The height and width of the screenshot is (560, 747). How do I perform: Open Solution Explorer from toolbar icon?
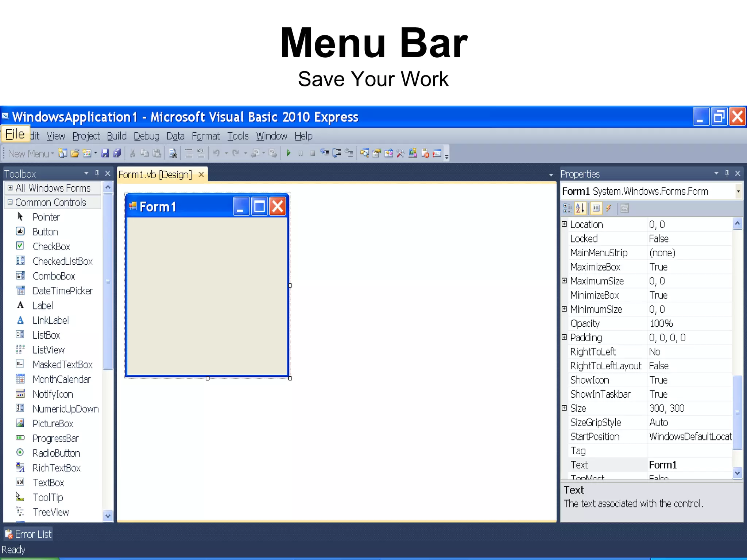tap(364, 153)
